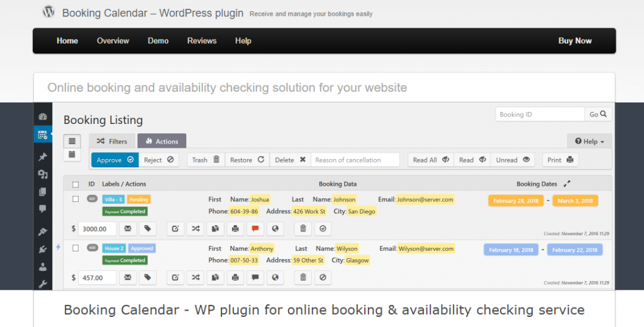Change resource shuffle icon for Anthony's booking
The image size is (644, 327).
(195, 278)
